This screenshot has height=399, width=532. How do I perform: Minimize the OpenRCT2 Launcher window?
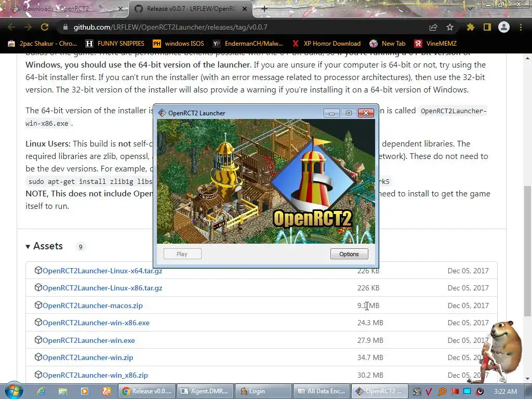331,113
